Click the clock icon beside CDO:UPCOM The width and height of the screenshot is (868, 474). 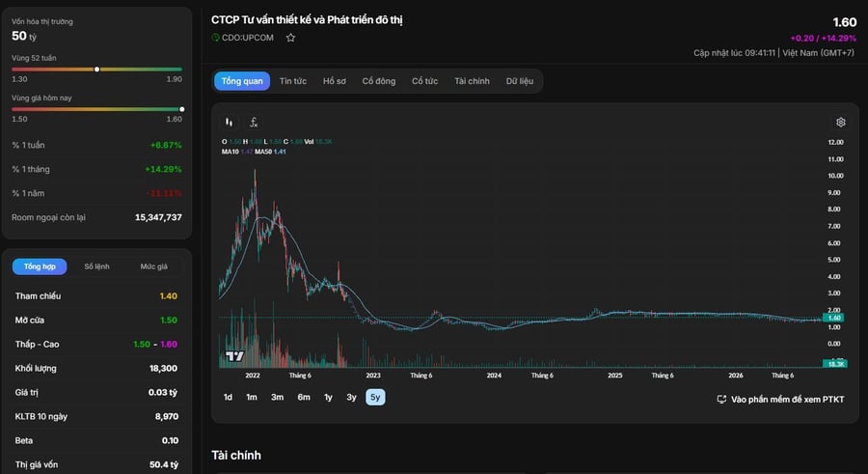pyautogui.click(x=215, y=38)
